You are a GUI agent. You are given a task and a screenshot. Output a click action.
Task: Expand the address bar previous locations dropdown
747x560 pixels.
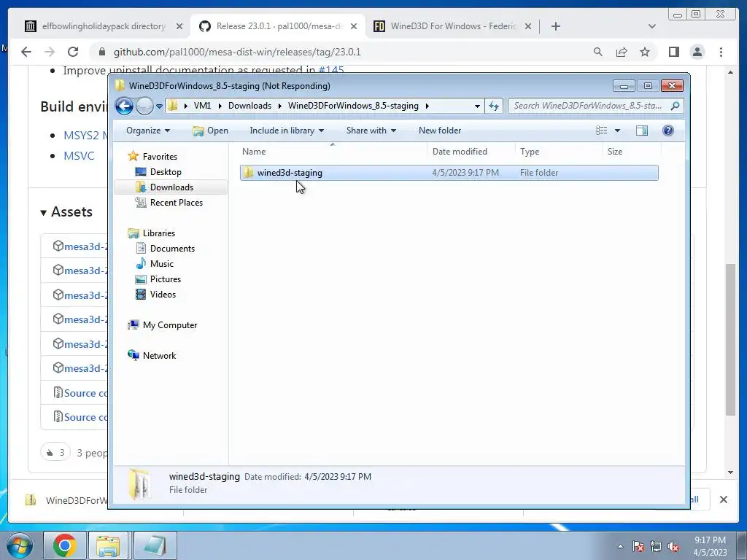pos(477,106)
